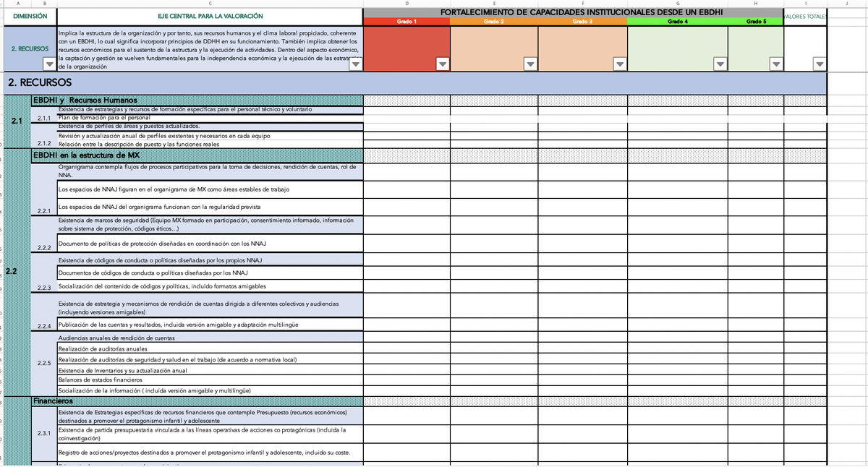
Task: Select Realización de auditorías anuales row
Action: click(x=210, y=349)
